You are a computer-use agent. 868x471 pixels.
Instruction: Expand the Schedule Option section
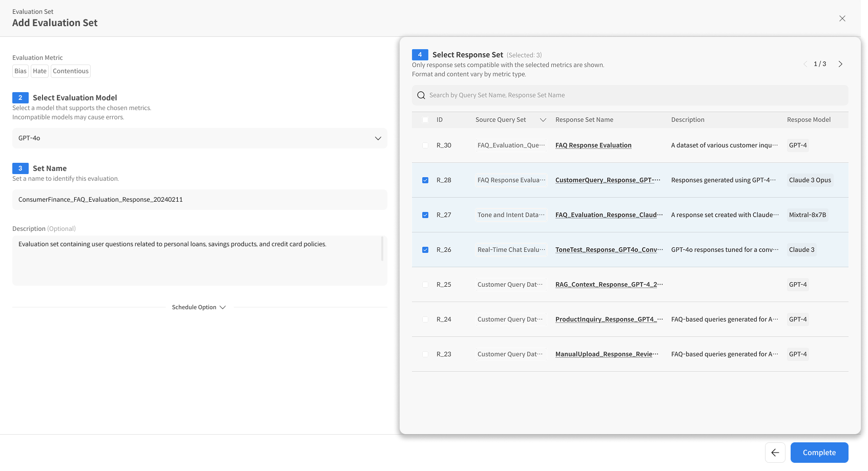click(x=199, y=307)
